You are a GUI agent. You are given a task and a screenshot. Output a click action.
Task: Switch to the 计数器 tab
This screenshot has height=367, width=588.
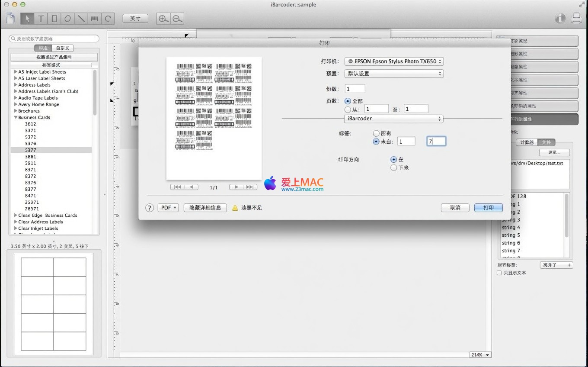pyautogui.click(x=527, y=142)
